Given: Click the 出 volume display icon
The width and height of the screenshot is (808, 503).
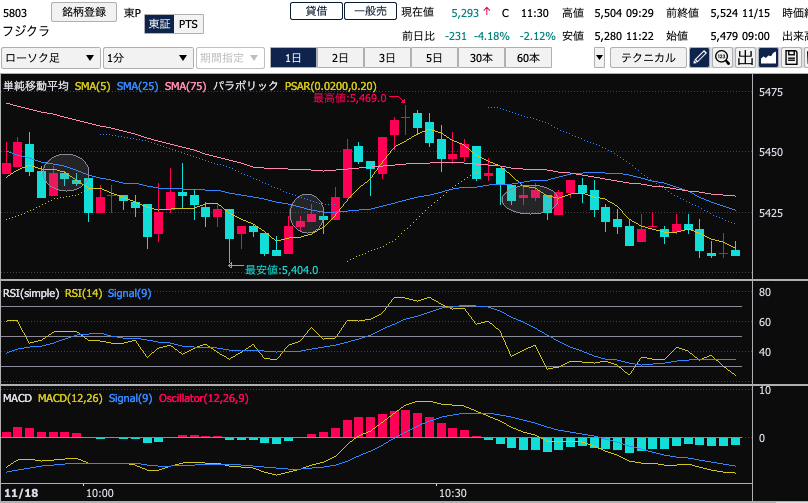Looking at the screenshot, I should point(745,58).
